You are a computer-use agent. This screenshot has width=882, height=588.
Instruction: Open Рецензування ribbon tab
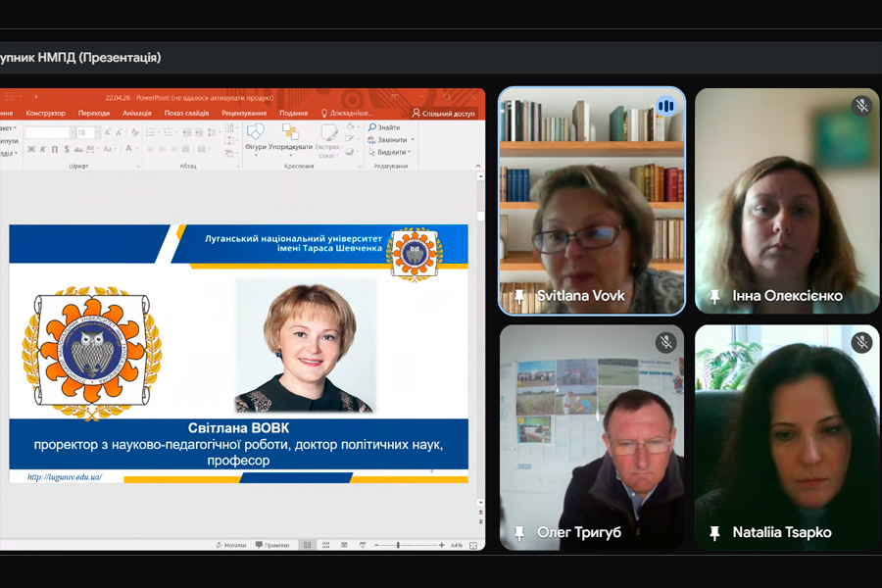[244, 113]
